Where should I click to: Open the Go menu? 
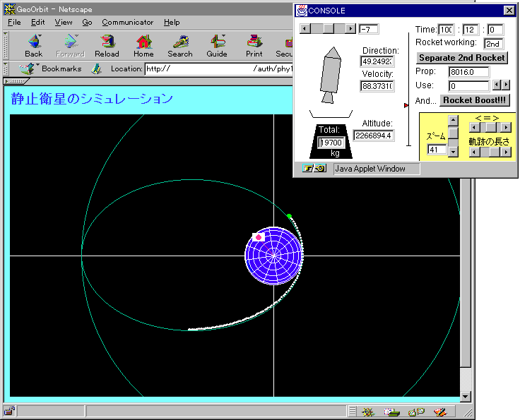pyautogui.click(x=87, y=23)
